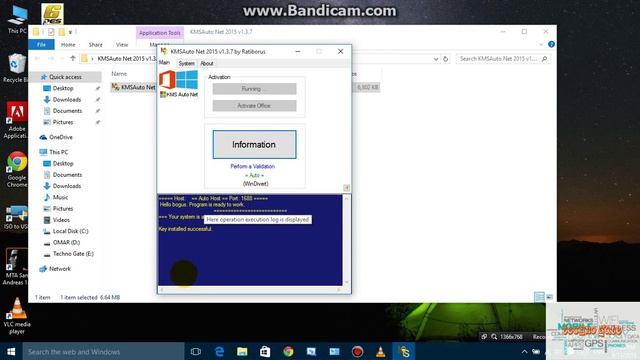Open the VLC media player desktop icon
This screenshot has width=640, height=360.
point(17,316)
